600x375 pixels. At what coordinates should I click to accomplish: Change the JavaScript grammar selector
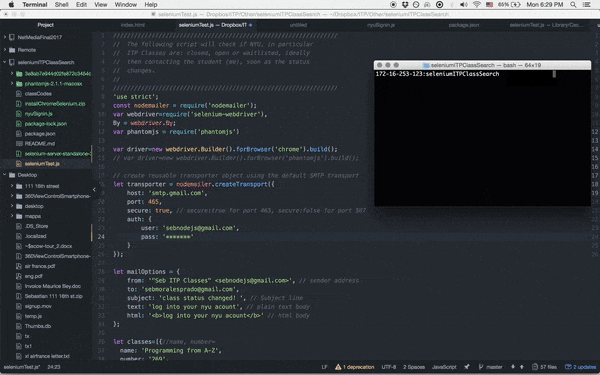point(444,367)
